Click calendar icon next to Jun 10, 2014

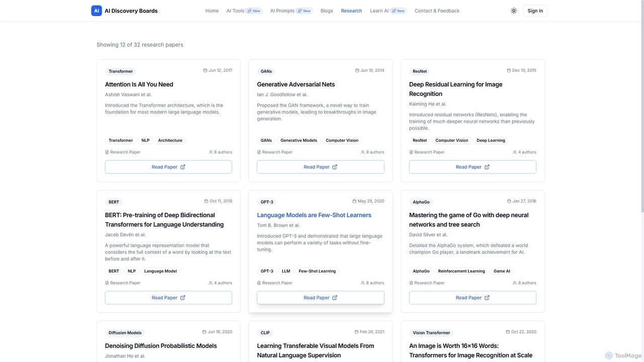pyautogui.click(x=357, y=70)
